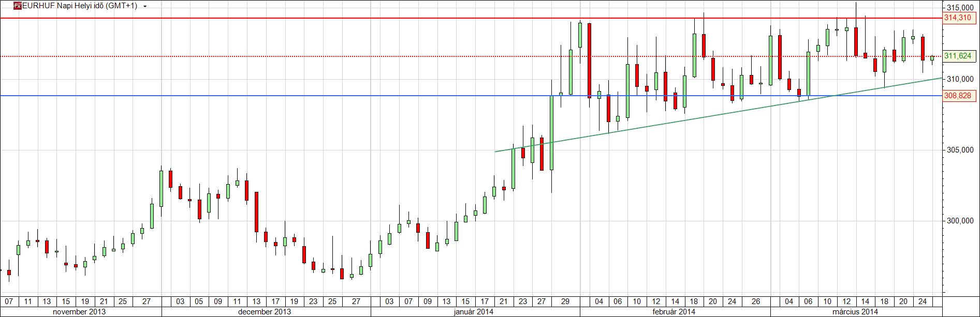The height and width of the screenshot is (317, 980).
Task: Click the 'EURHUF Napi Helyi idő (GMT+1)' title
Action: 80,6
